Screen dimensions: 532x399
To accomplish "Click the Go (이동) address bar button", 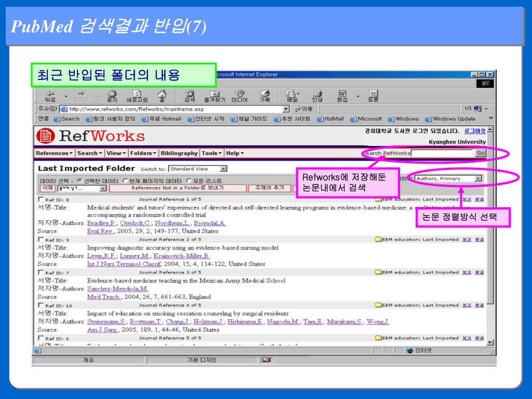I will pyautogui.click(x=304, y=109).
